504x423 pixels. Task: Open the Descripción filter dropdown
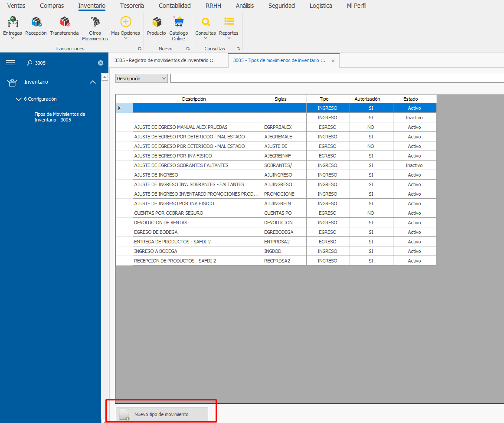coord(141,79)
